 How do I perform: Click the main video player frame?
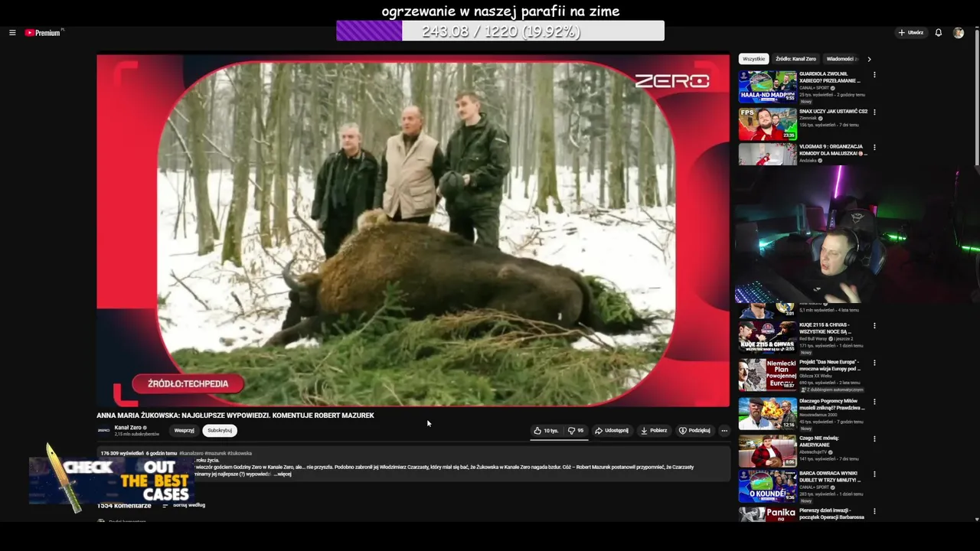pos(413,230)
